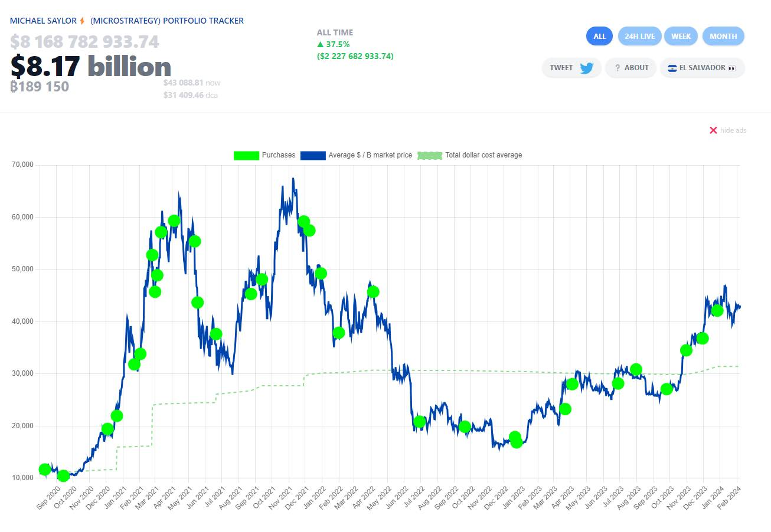
Task: Switch to the MONTH view
Action: (723, 36)
